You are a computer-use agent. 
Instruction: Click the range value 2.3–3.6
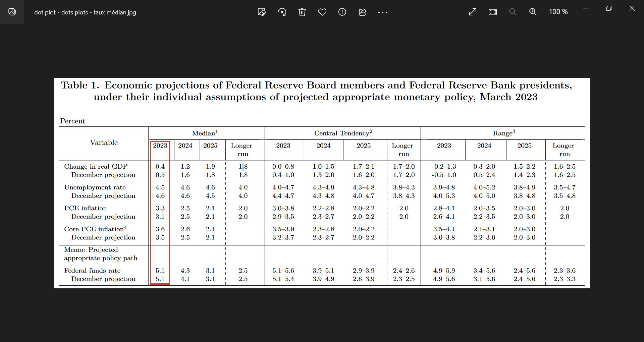pyautogui.click(x=565, y=271)
